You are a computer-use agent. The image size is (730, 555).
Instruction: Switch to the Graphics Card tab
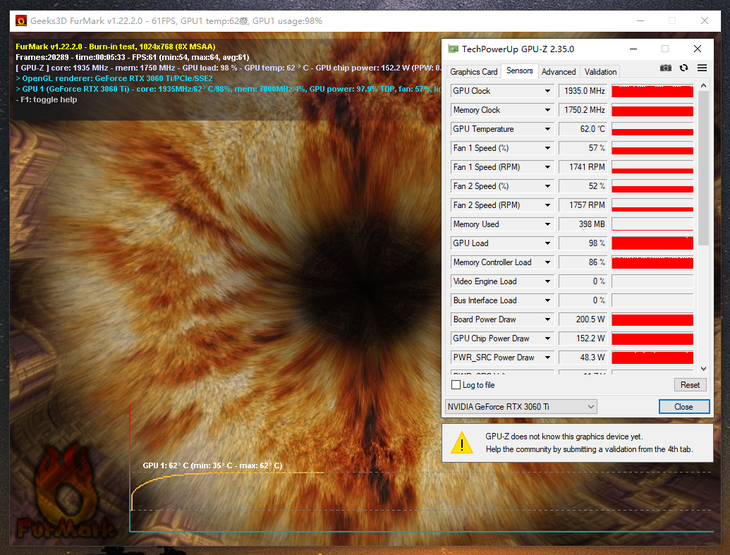(474, 72)
